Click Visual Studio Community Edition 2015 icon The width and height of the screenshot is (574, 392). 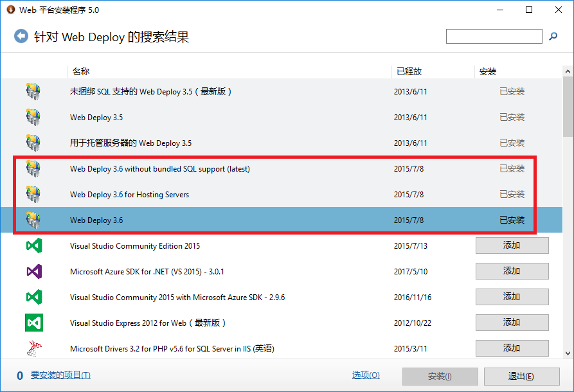pos(34,245)
